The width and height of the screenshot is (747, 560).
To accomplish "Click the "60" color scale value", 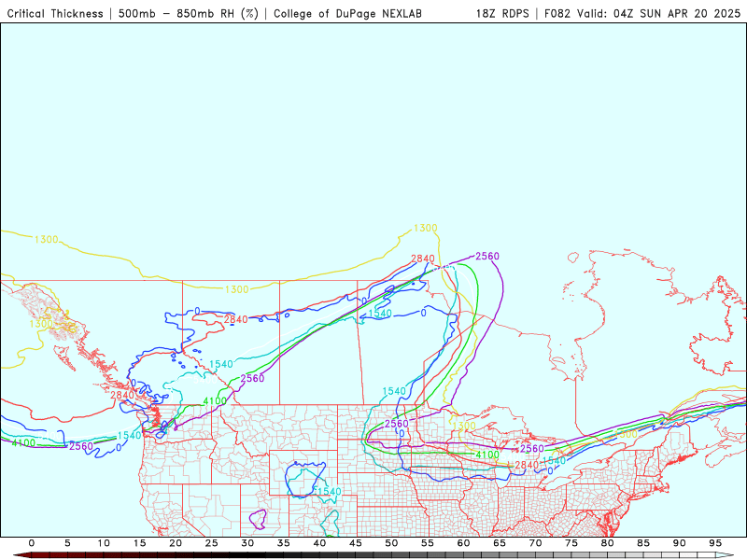I will click(x=463, y=543).
